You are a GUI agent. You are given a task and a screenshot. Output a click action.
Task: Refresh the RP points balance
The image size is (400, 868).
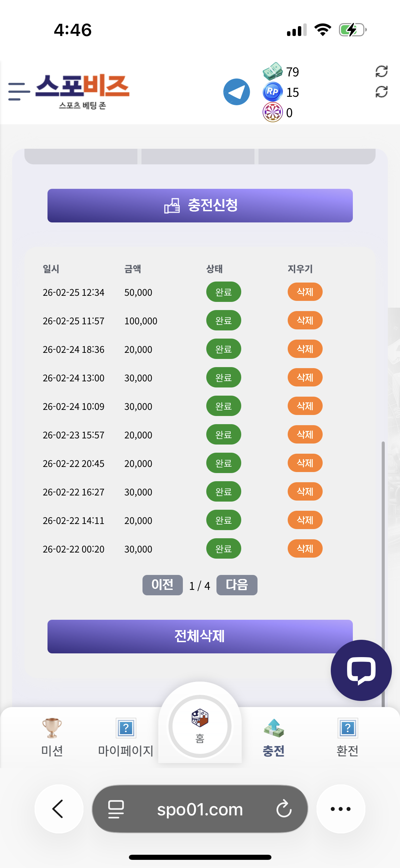pyautogui.click(x=381, y=92)
